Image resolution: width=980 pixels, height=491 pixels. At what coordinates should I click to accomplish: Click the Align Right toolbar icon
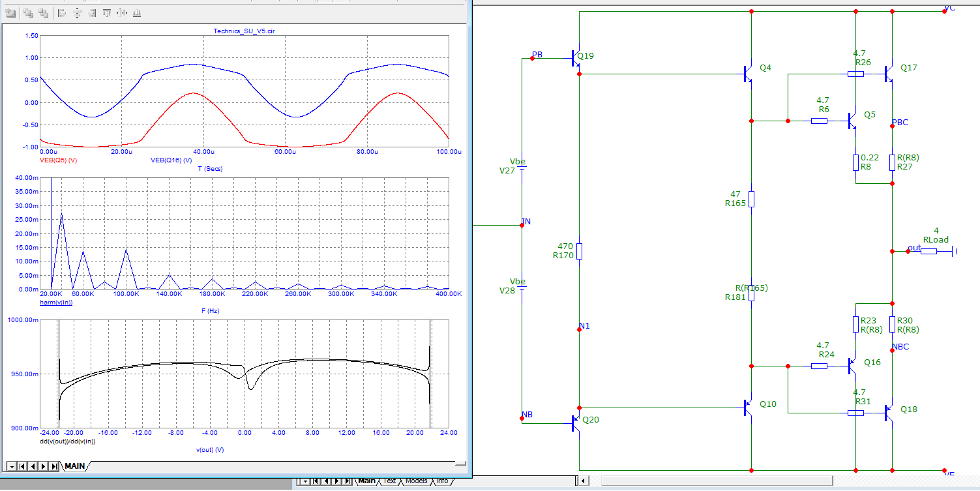tap(92, 12)
